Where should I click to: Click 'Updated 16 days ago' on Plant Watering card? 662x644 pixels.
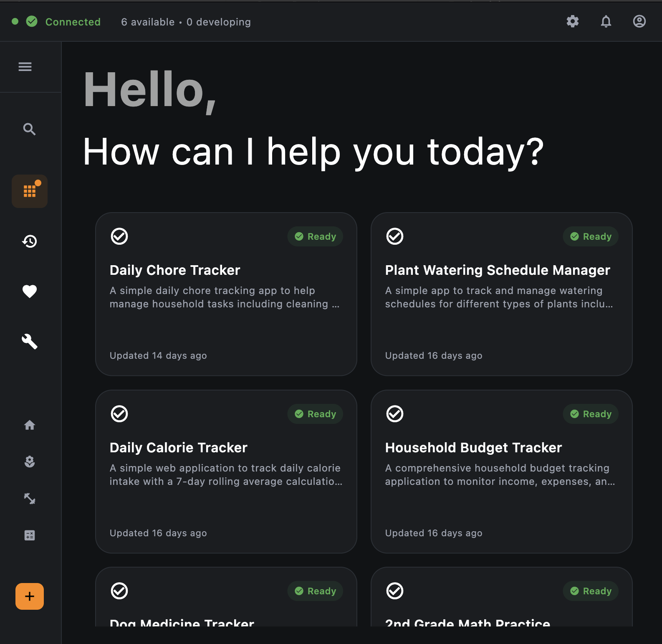pyautogui.click(x=434, y=355)
